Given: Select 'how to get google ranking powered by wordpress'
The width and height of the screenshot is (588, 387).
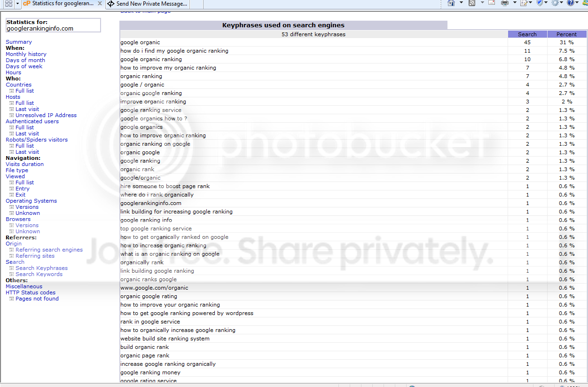Looking at the screenshot, I should click(187, 313).
